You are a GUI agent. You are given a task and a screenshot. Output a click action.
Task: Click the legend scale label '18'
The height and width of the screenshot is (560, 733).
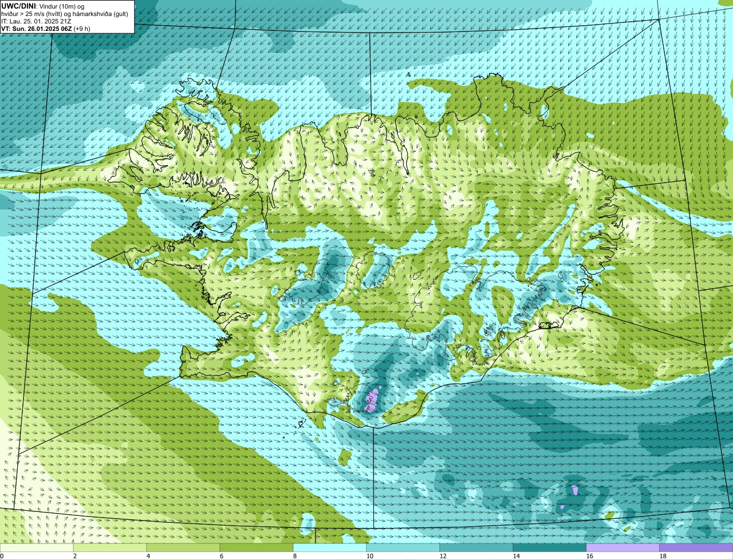(x=663, y=556)
